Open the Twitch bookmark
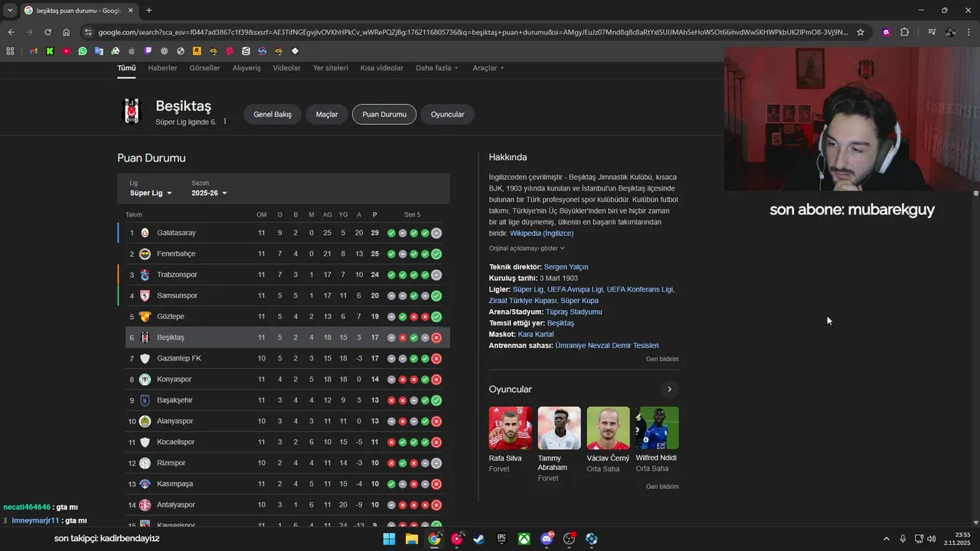 click(x=148, y=51)
